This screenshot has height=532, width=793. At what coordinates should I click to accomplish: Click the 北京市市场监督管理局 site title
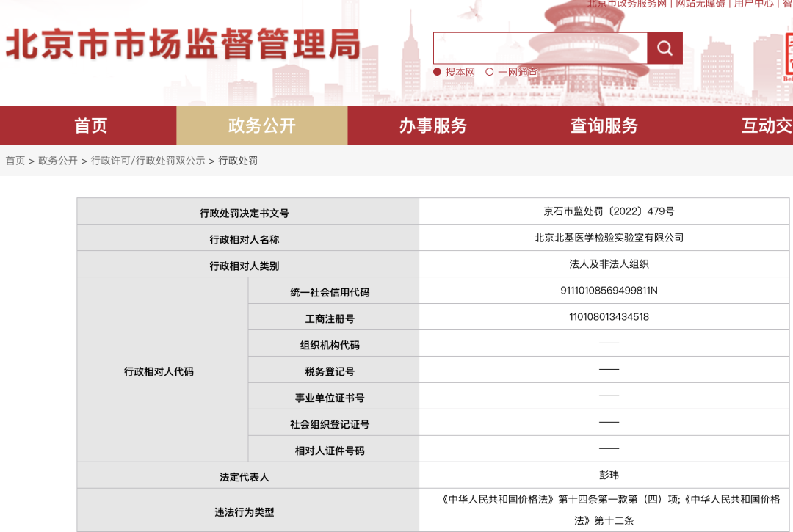point(183,44)
